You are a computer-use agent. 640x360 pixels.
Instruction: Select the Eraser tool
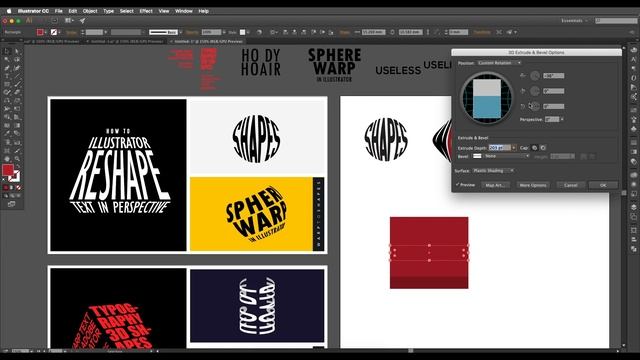(17, 92)
